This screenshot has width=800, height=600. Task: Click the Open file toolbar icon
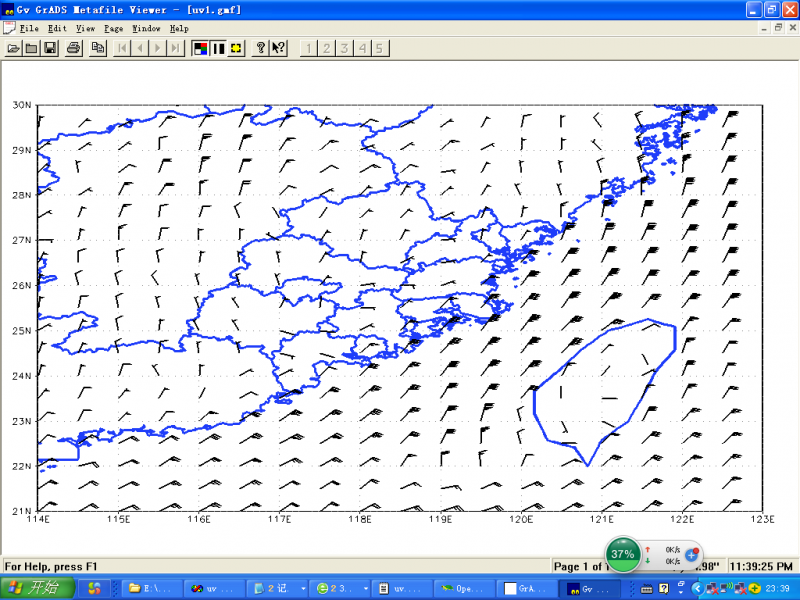point(13,48)
